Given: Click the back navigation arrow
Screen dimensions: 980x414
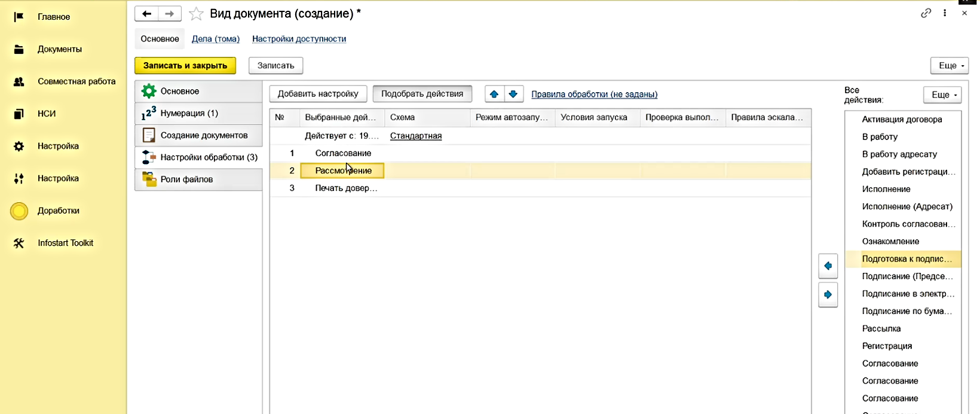Looking at the screenshot, I should (146, 14).
